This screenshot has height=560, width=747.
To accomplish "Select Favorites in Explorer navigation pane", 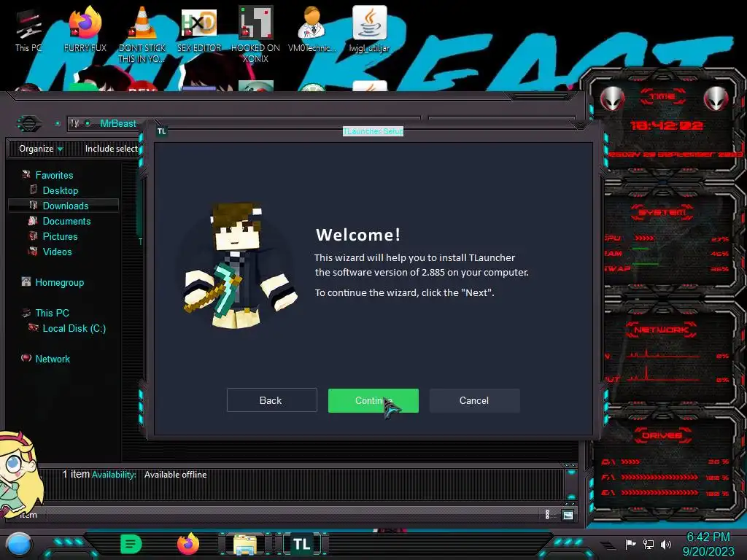I will [54, 175].
